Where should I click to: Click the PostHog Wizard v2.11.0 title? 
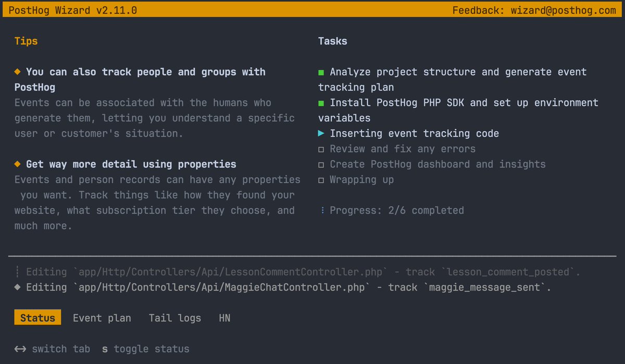pos(73,10)
